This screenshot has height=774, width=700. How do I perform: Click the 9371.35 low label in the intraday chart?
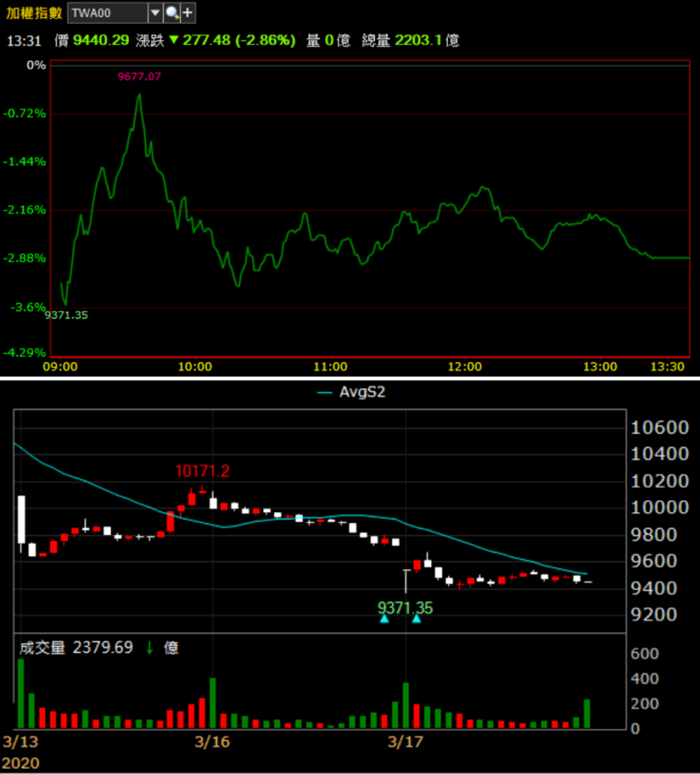coord(66,315)
